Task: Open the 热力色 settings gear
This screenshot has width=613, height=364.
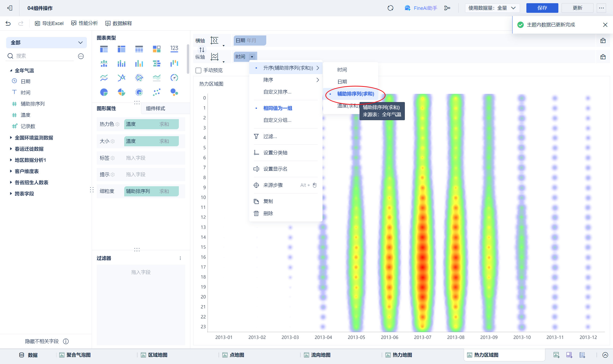Action: tap(117, 124)
